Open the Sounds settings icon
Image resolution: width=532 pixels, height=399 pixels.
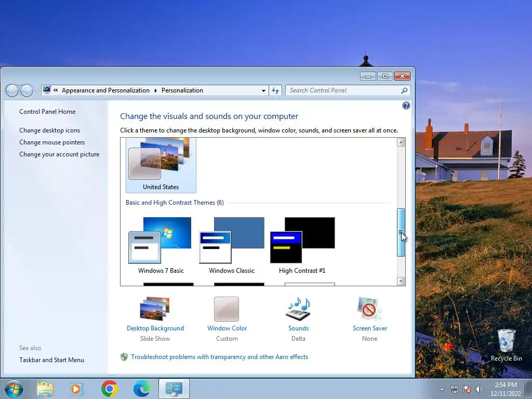pos(298,309)
